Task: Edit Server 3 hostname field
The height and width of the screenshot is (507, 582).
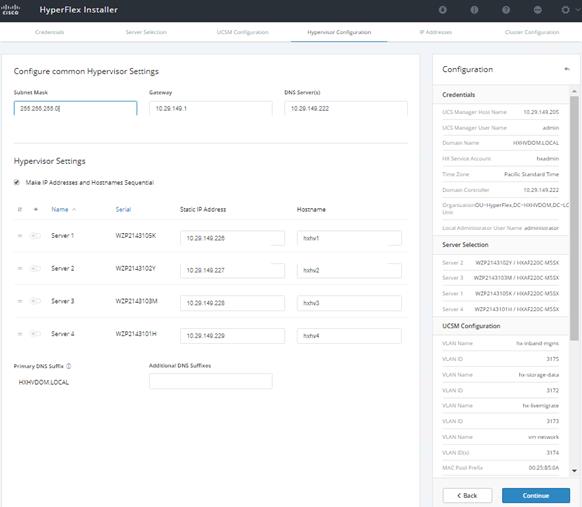Action: (349, 303)
